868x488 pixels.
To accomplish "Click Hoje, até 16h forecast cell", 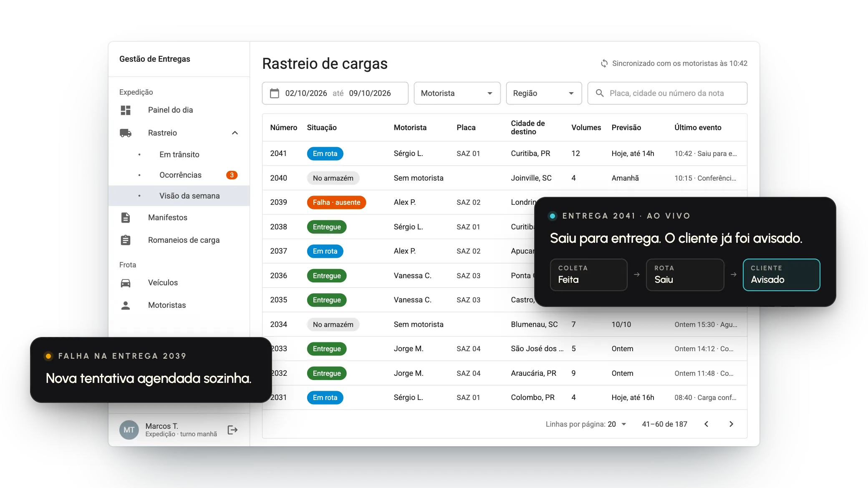I will pyautogui.click(x=633, y=397).
